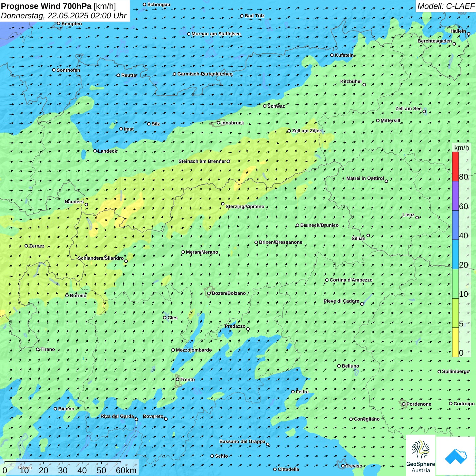476x476 pixels.
Task: Click the 'Meran/Merano' city label
Action: (x=202, y=252)
